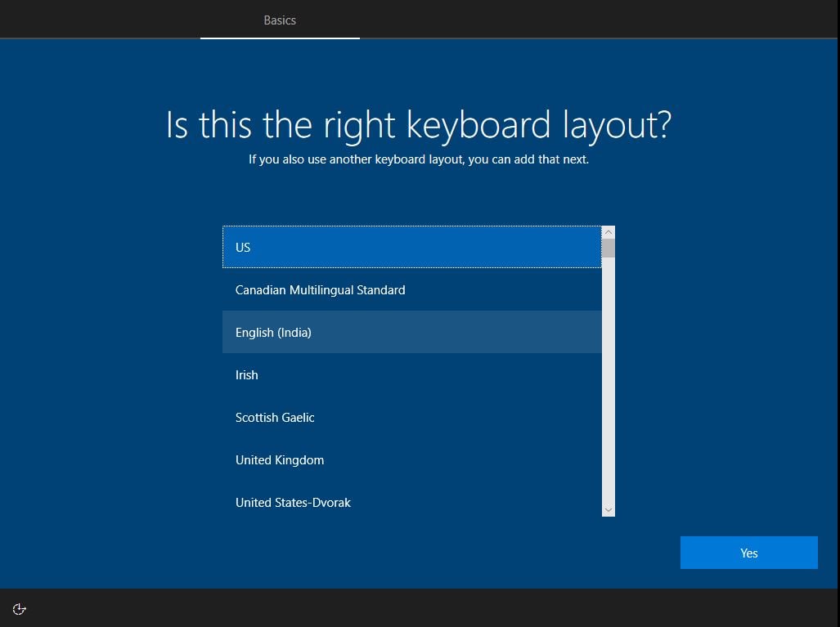Screen dimensions: 840x627
Task: Click the keyboard list scrollbar thumb
Action: (608, 249)
